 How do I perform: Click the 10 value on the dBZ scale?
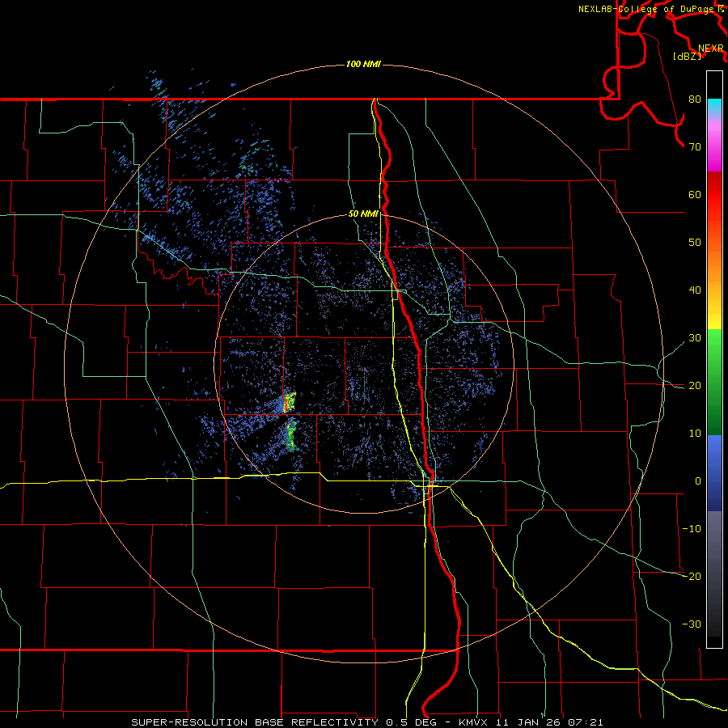coord(695,434)
